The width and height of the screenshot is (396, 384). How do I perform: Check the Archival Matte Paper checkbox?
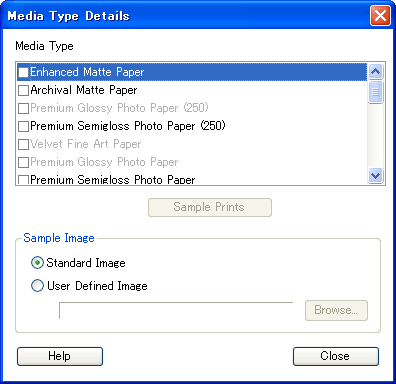pyautogui.click(x=23, y=90)
